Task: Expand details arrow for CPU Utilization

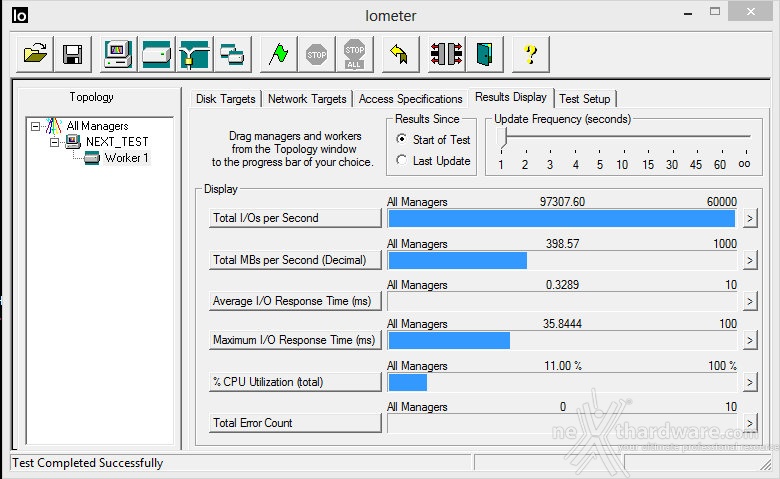Action: [750, 382]
